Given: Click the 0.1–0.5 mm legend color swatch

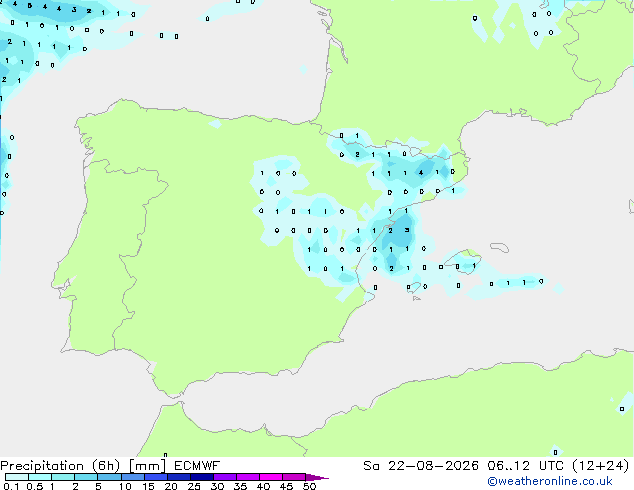Looking at the screenshot, I should (x=17, y=477).
